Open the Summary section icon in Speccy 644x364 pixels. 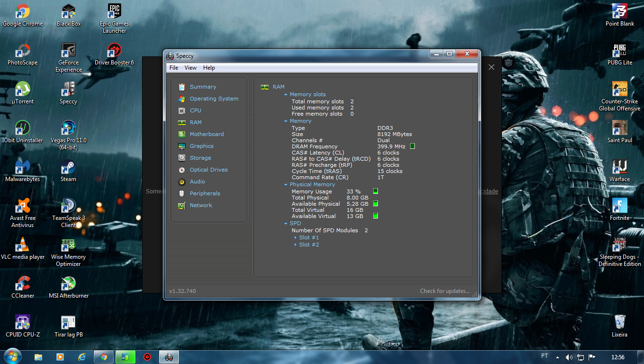coord(182,87)
